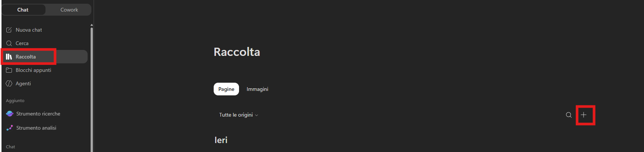Expand the Tutte le origini dropdown

point(239,115)
